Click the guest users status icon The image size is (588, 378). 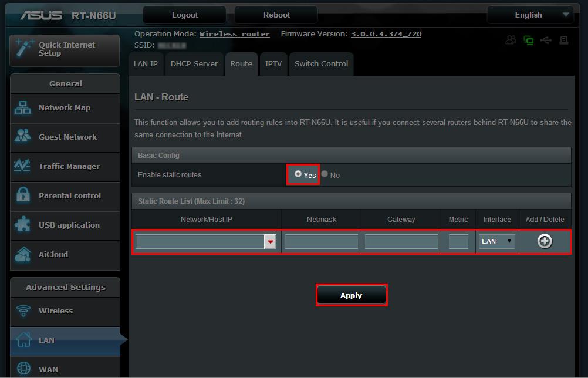click(x=511, y=40)
